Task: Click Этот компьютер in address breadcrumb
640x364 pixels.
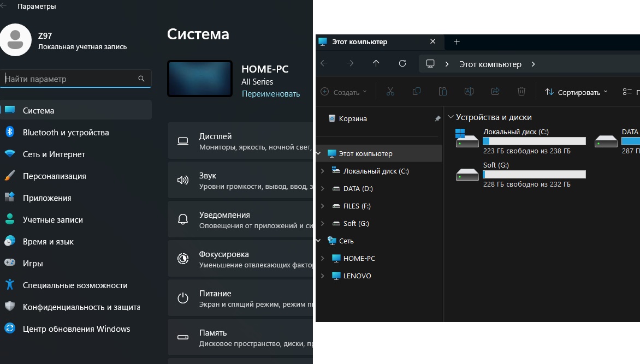Action: tap(490, 64)
